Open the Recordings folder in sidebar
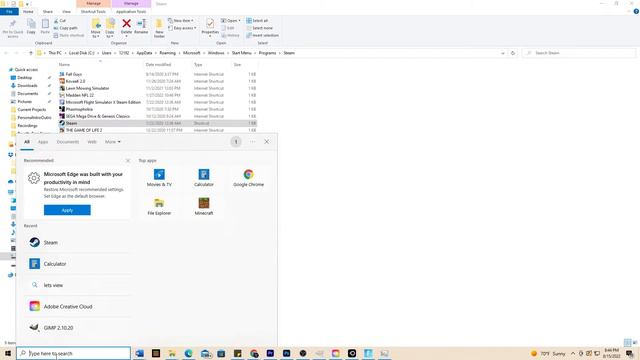 coord(27,125)
